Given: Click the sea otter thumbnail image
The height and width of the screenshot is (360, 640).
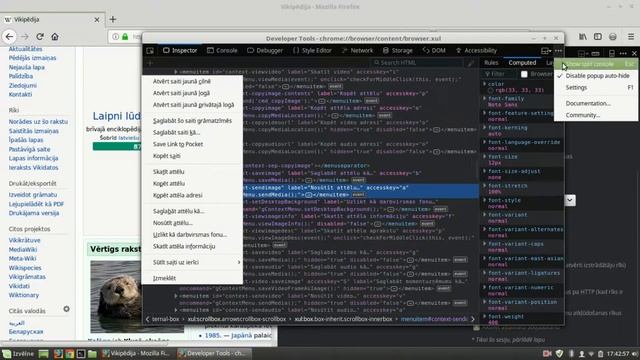Looking at the screenshot, I should pos(116,297).
